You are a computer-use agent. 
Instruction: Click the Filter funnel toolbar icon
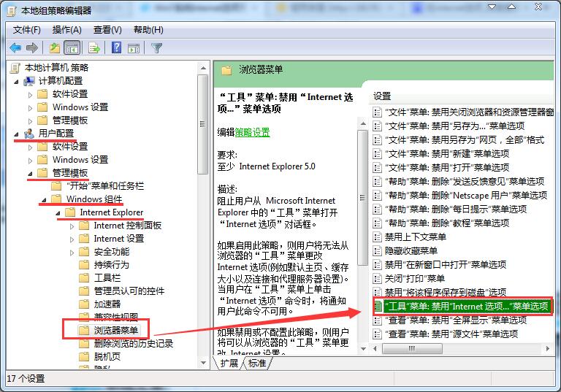157,47
